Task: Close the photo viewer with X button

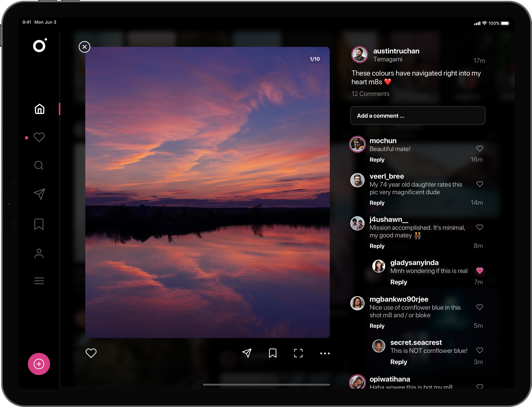Action: [x=84, y=47]
